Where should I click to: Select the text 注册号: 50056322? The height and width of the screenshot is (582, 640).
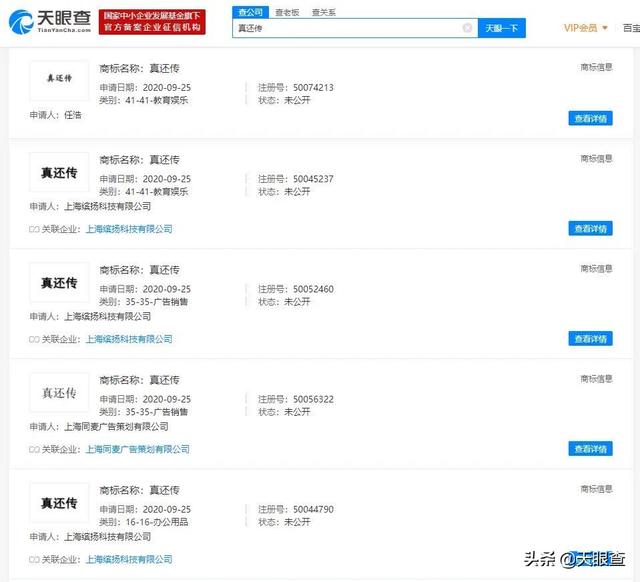pyautogui.click(x=296, y=399)
